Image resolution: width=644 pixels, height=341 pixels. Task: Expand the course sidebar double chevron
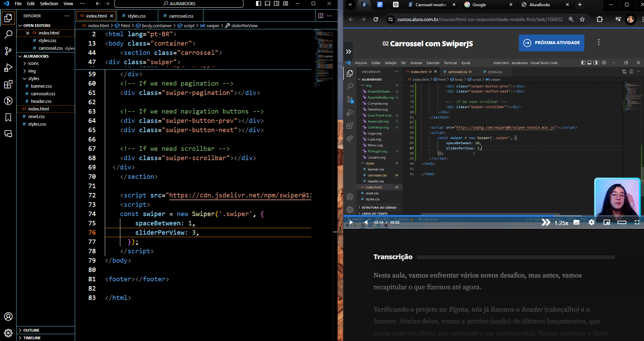tap(349, 51)
